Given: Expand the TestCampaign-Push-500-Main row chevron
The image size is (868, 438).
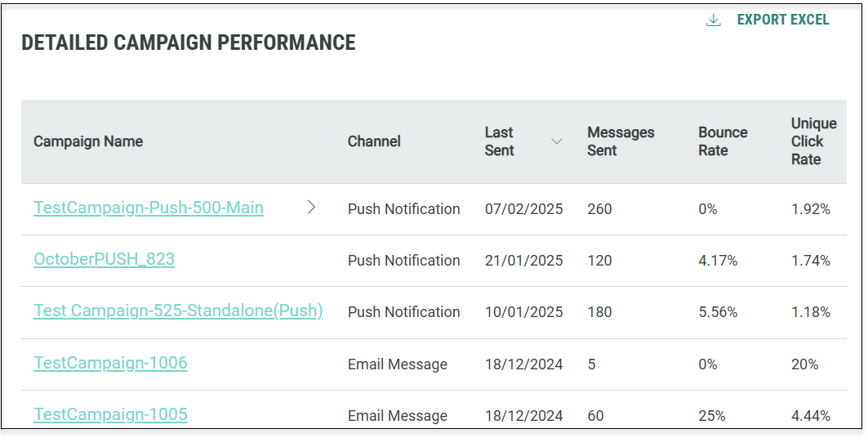Looking at the screenshot, I should pyautogui.click(x=311, y=208).
